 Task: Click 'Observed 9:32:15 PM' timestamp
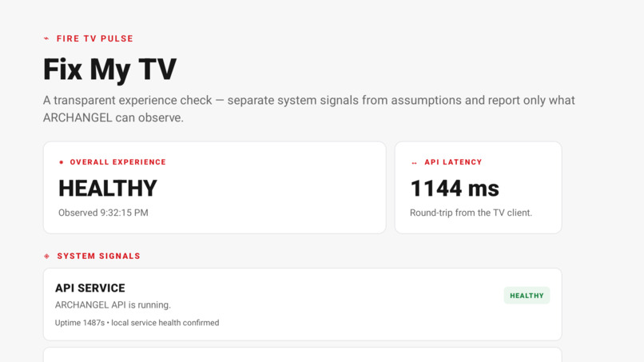click(103, 213)
